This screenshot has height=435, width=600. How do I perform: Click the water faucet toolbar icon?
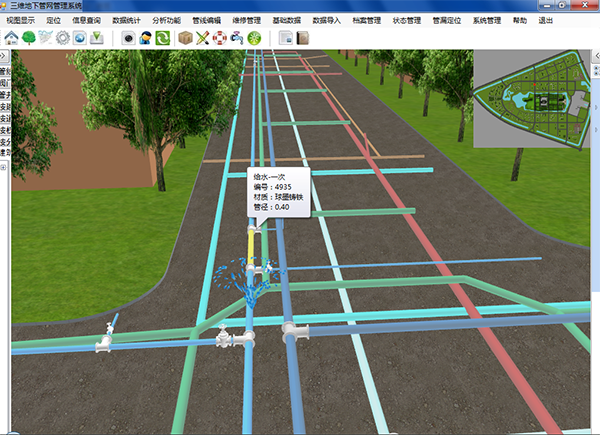point(237,38)
